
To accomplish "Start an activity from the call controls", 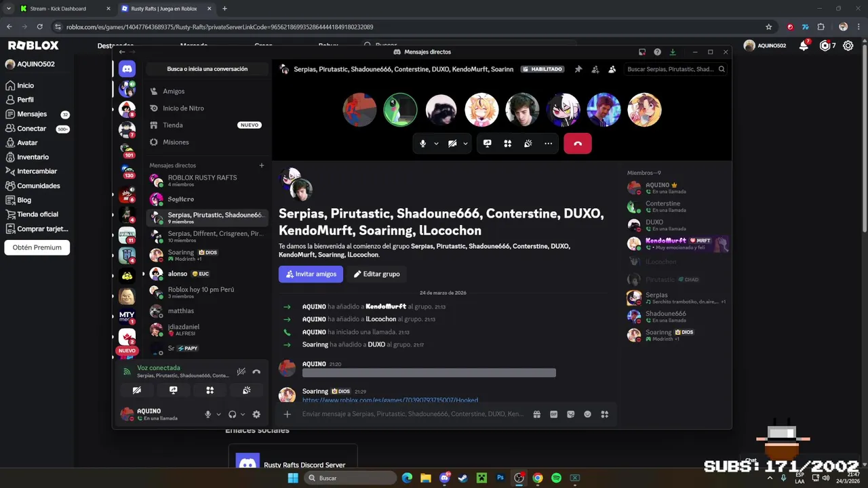I will coord(507,144).
